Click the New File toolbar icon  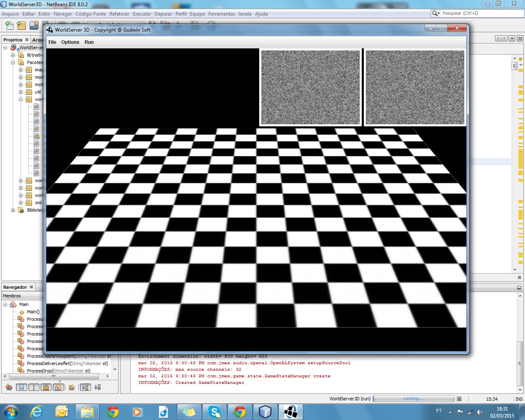[9, 25]
